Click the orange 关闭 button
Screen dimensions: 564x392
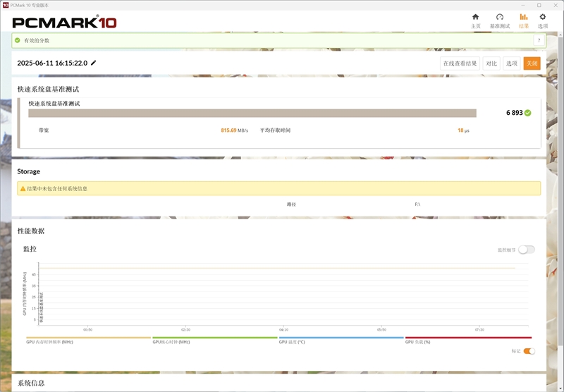[x=532, y=63]
